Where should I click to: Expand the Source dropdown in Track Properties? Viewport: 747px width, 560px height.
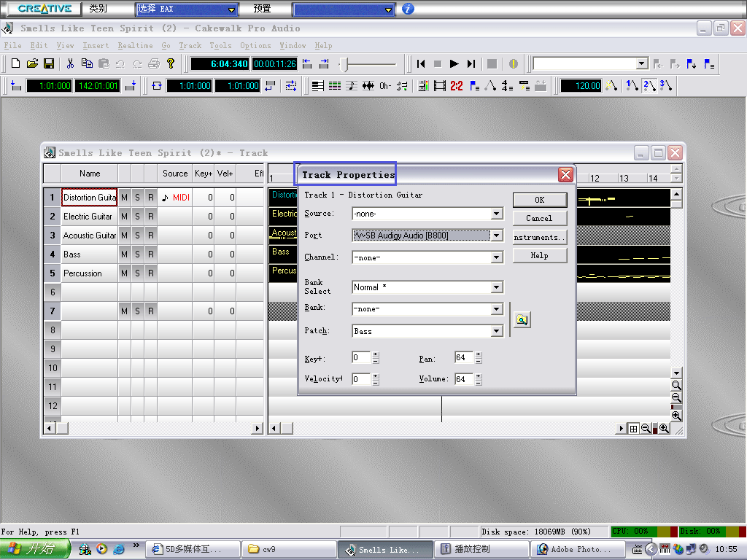click(496, 214)
